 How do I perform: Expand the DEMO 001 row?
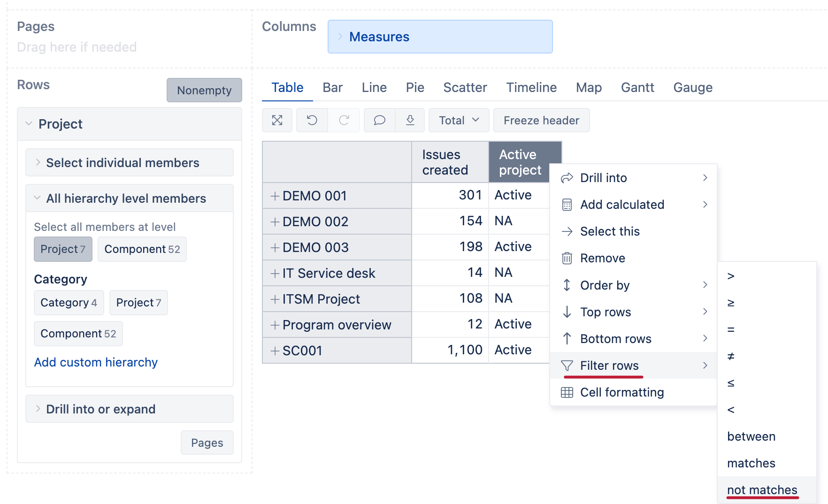click(x=275, y=195)
